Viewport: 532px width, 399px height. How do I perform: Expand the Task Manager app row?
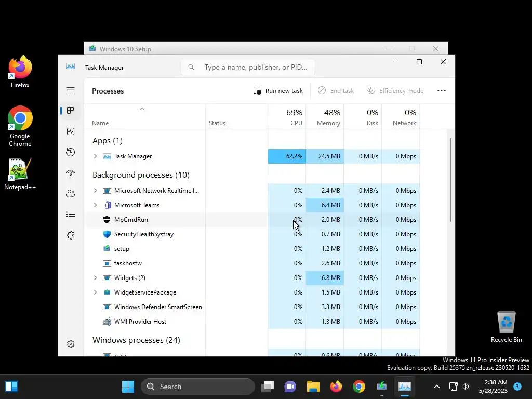click(x=96, y=156)
